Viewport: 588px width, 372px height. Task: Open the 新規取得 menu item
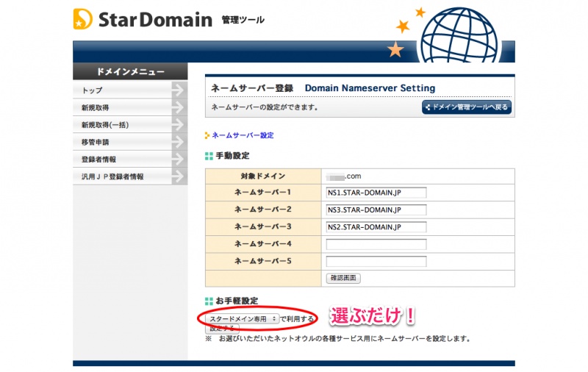[x=130, y=107]
